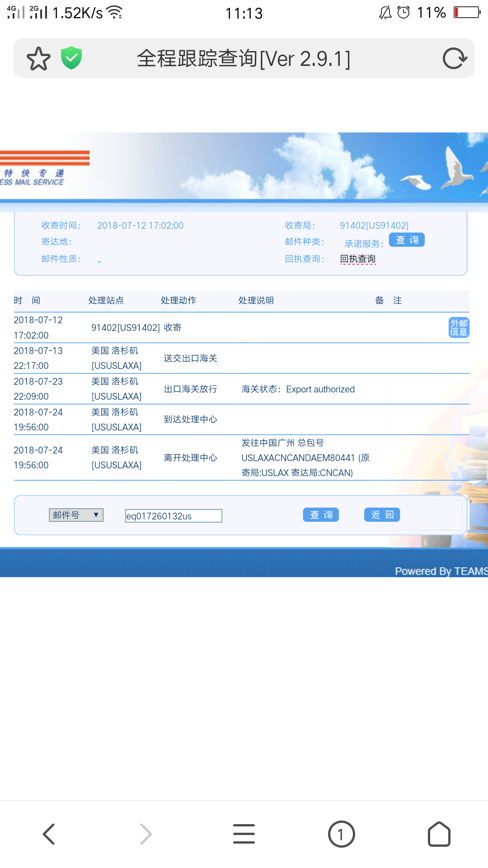This screenshot has height=868, width=488.
Task: Select the 91402[US91402] 收寄局 value
Action: pos(374,226)
